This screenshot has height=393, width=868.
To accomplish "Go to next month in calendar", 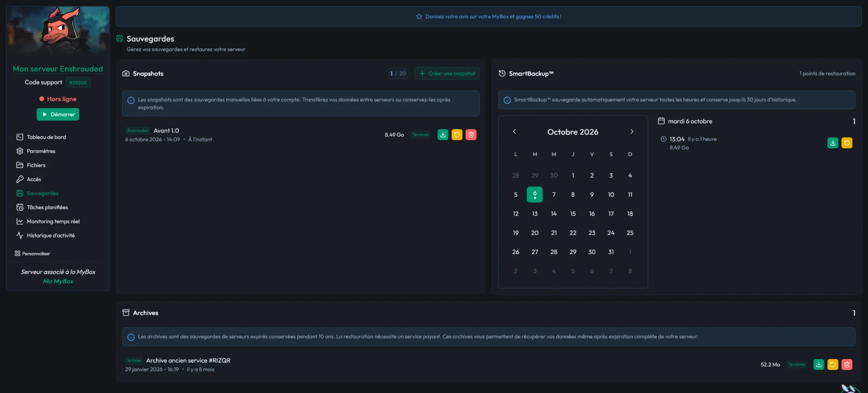I will coord(632,132).
